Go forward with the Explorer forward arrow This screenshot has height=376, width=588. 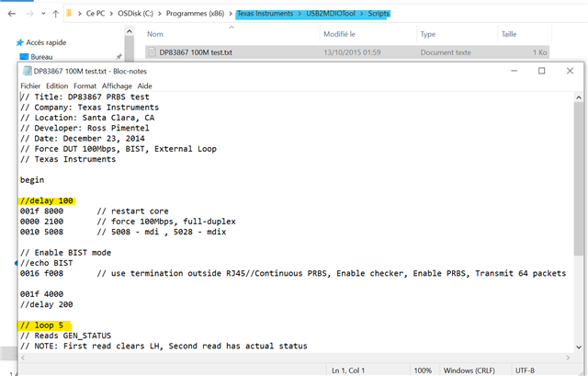click(29, 14)
